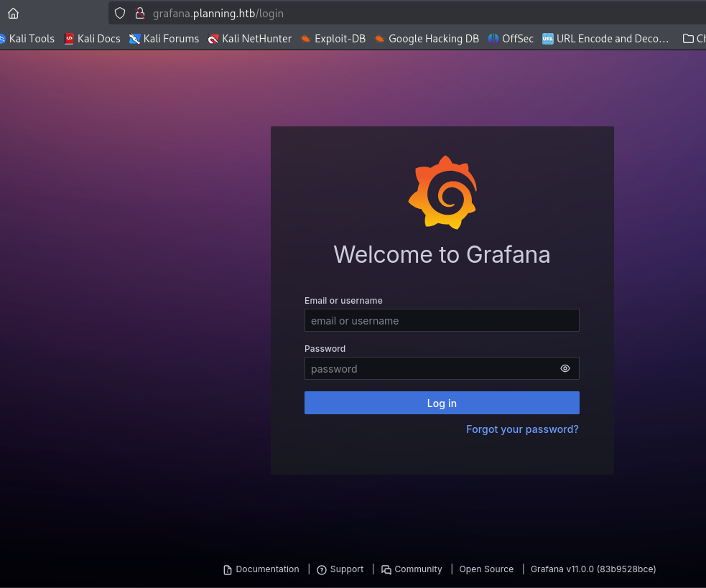706x588 pixels.
Task: Toggle password visibility eye icon
Action: pos(565,368)
